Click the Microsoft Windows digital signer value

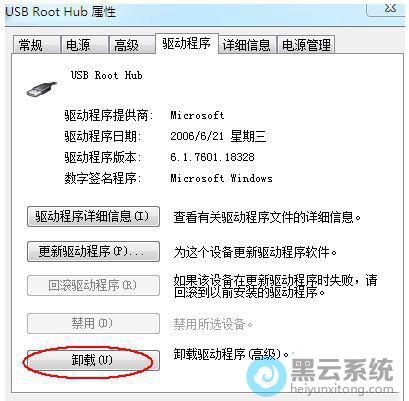pos(221,178)
